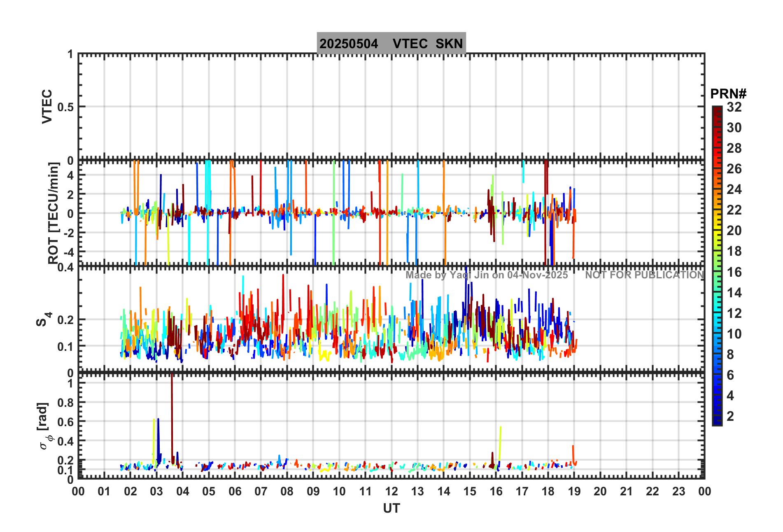Select the ROT [TECU/min] axis label
The image size is (783, 532).
(x=54, y=213)
